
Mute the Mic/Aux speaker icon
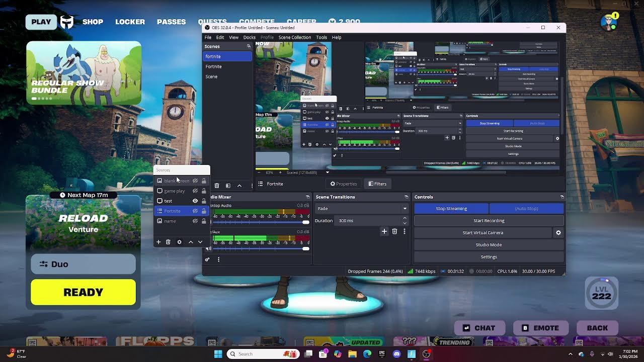(208, 248)
